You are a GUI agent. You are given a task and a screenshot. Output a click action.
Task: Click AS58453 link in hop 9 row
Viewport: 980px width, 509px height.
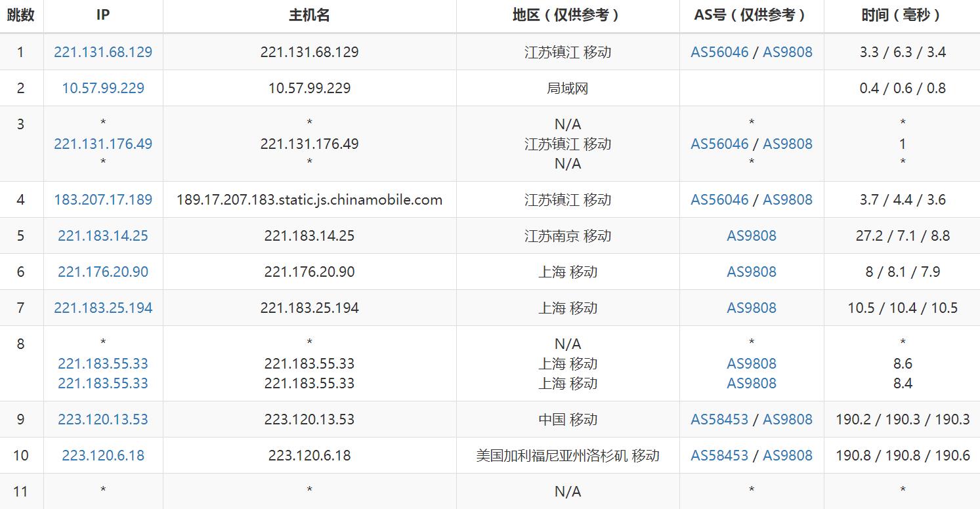[719, 419]
